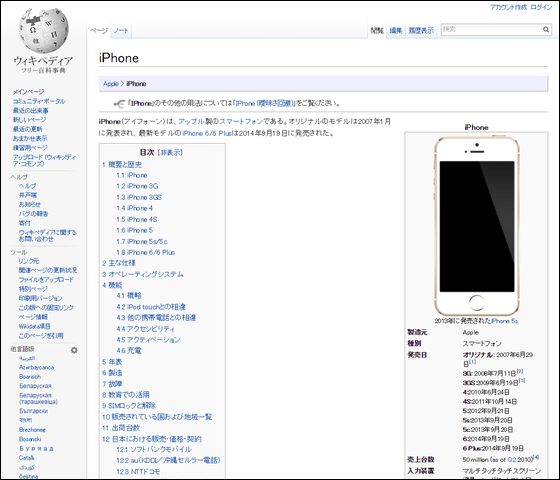The width and height of the screenshot is (560, 480).
Task: Click the アカウント作成 link
Action: click(508, 7)
